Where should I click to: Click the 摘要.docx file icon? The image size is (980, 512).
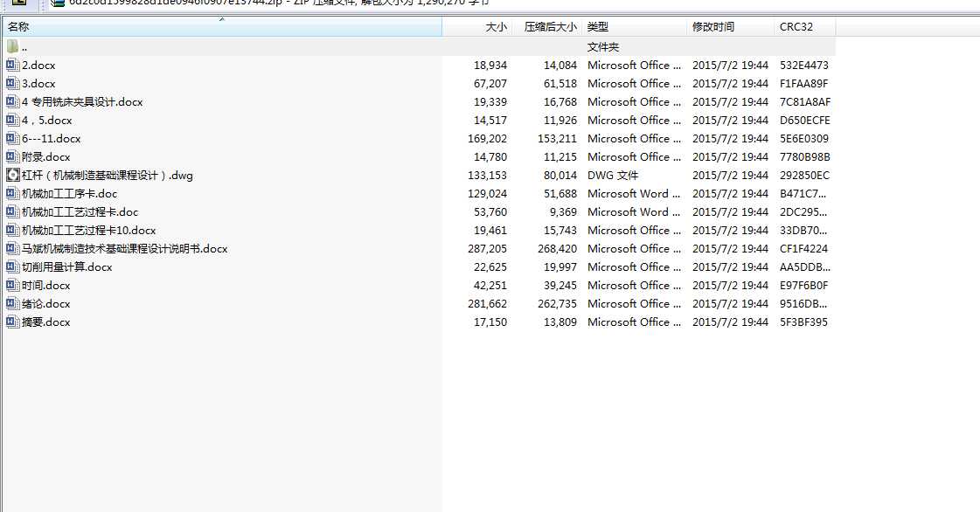pos(12,322)
